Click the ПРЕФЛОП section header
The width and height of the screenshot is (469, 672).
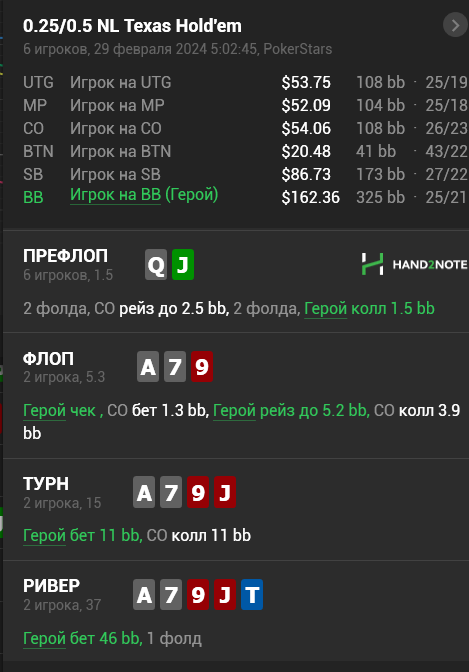click(x=65, y=256)
